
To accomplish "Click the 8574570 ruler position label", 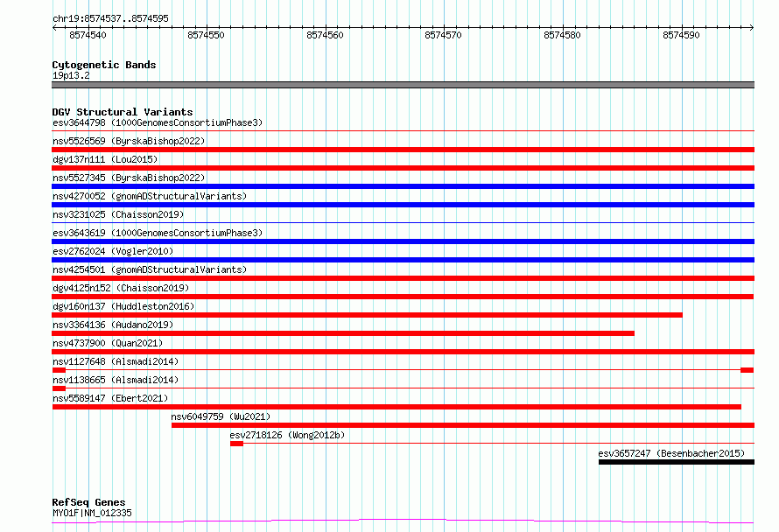I will point(443,35).
